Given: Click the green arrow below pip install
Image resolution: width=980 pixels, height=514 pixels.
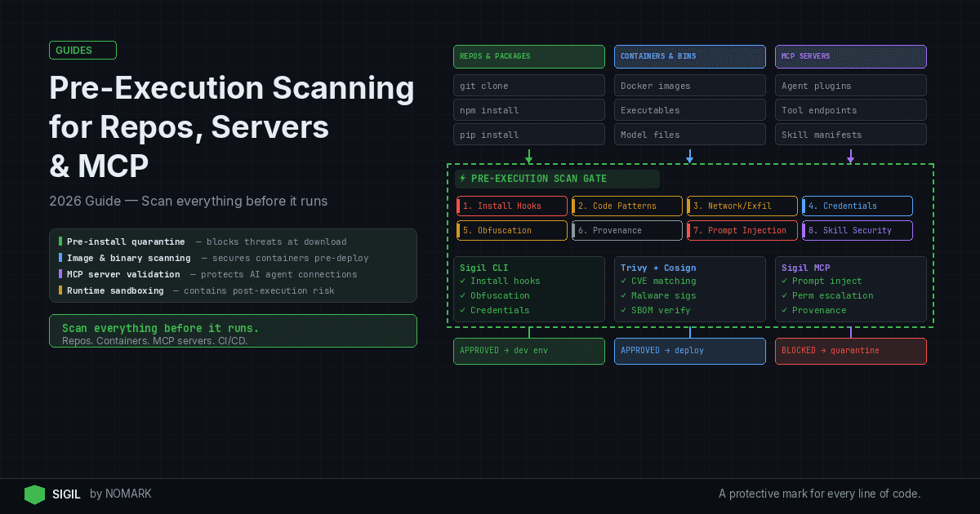Looking at the screenshot, I should (528, 156).
